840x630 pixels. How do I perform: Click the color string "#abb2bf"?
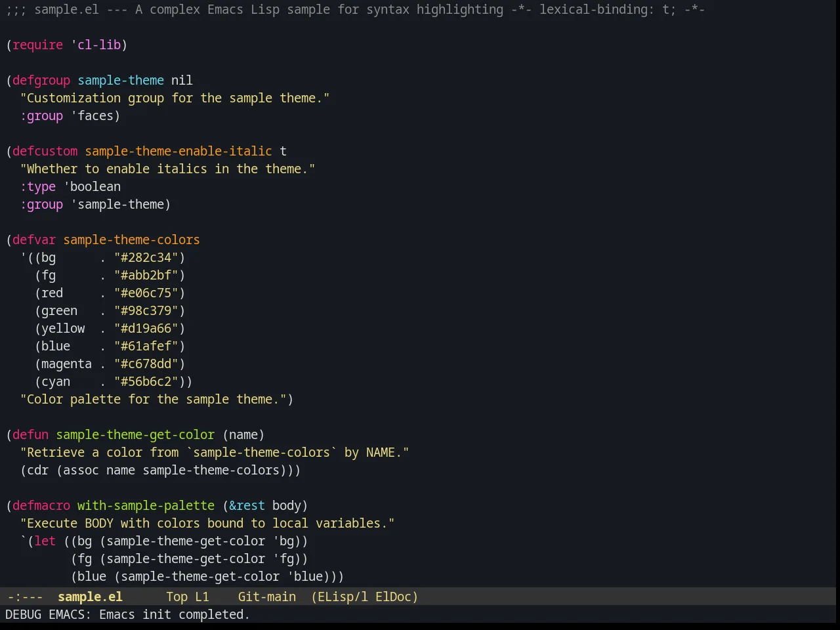pos(146,275)
